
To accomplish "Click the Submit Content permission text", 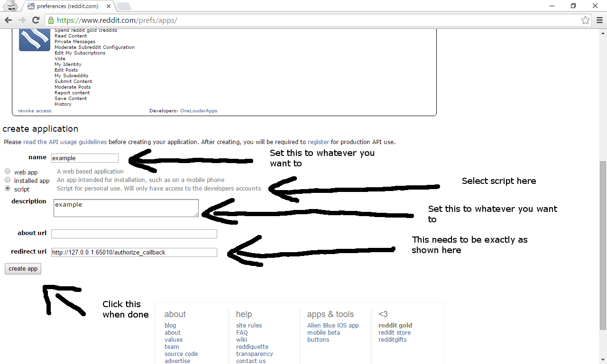I will 74,82.
